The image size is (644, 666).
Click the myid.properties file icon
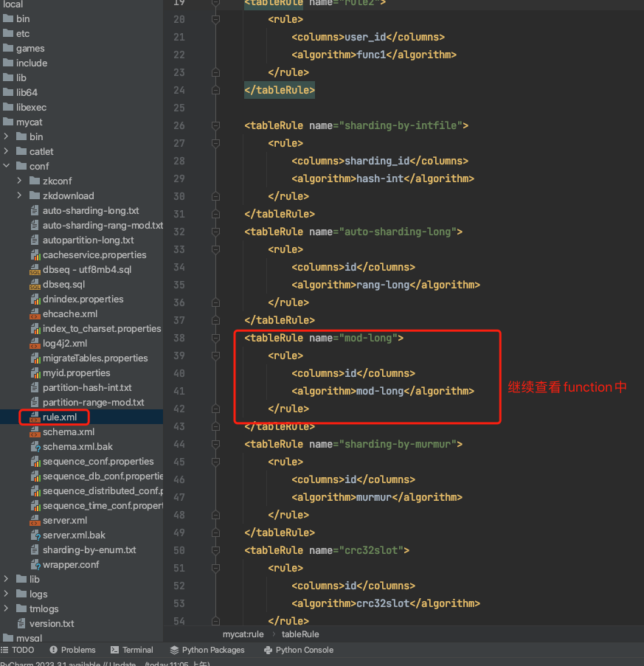(x=35, y=373)
